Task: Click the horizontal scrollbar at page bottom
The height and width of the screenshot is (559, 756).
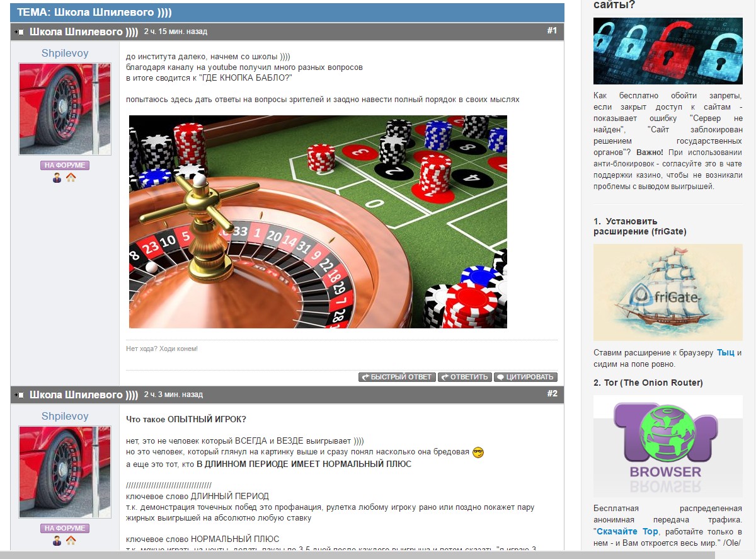Action: (357, 555)
